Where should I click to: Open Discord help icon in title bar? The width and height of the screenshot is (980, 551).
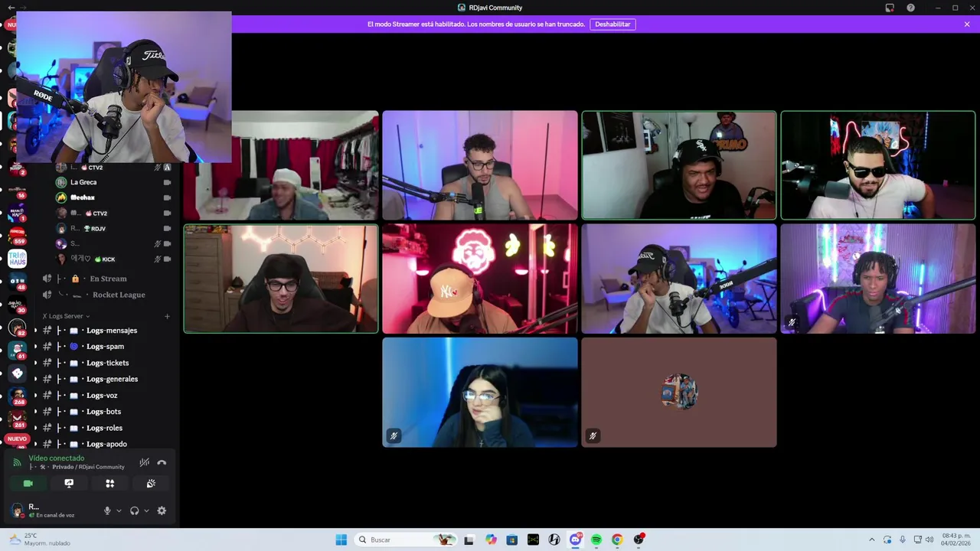(910, 8)
